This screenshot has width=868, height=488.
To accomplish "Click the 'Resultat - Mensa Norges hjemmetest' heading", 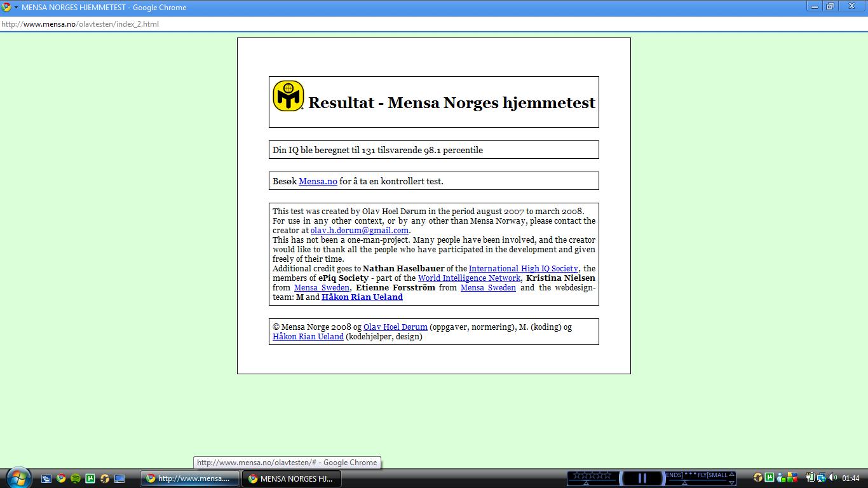I will tap(452, 102).
